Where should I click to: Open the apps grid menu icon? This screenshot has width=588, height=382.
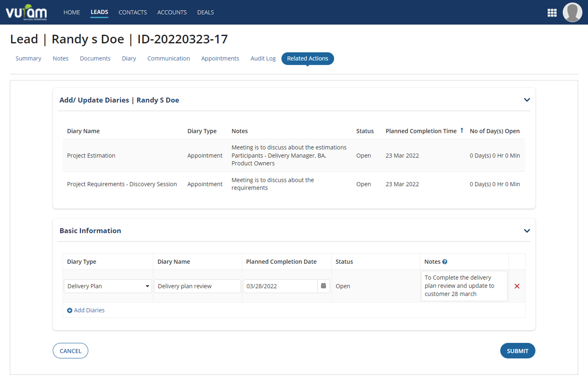(552, 13)
